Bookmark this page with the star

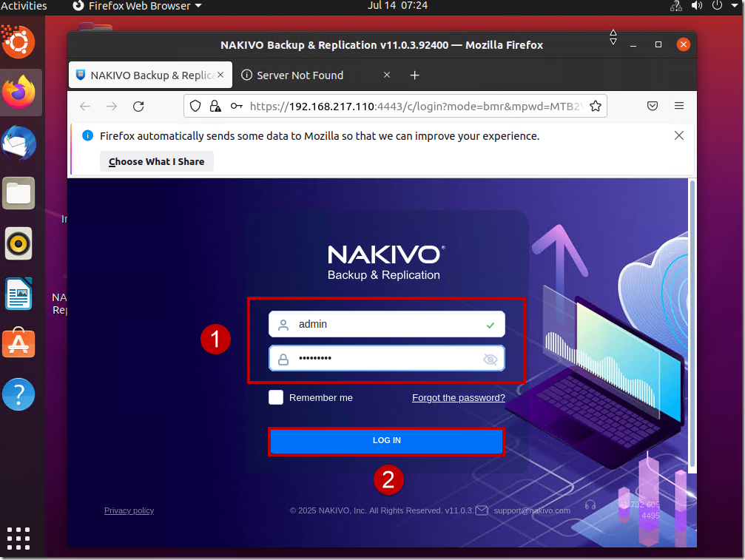[x=596, y=106]
